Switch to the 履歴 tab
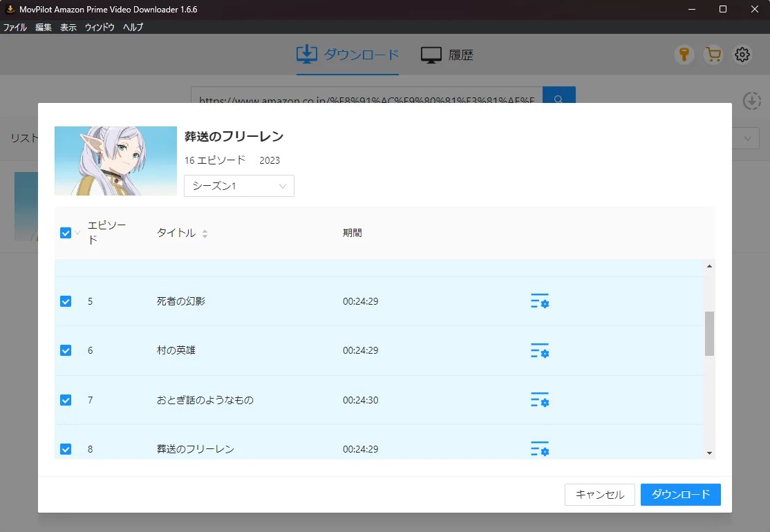 click(447, 55)
